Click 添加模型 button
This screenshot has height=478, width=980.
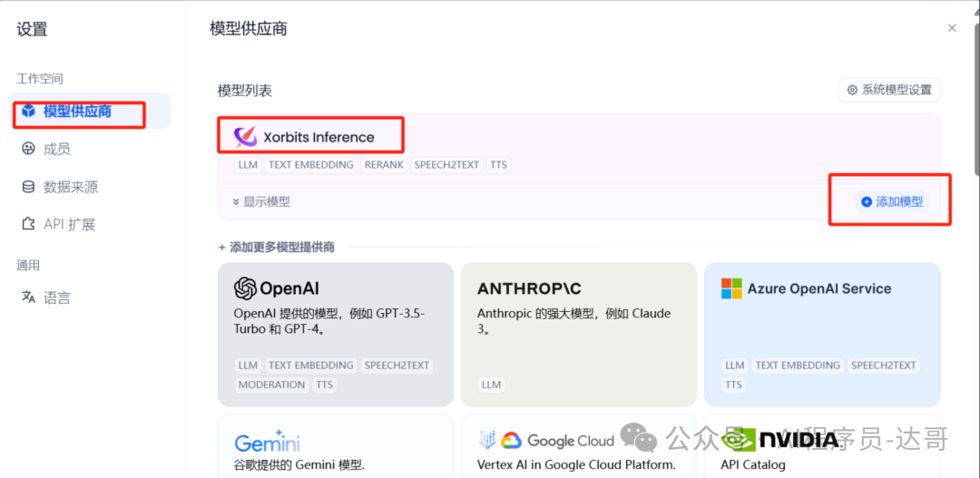click(x=892, y=202)
